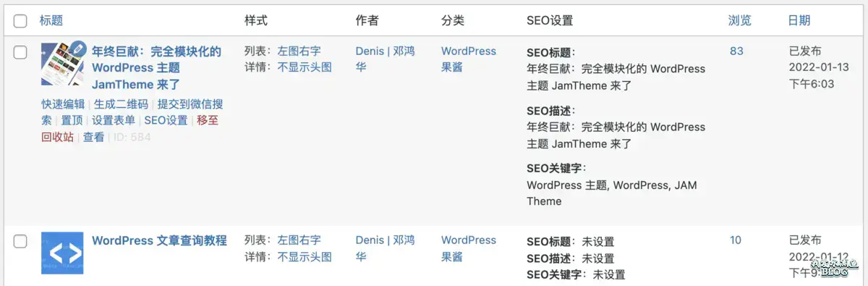Click 左图右字 in the 文章查询教程 row
868x286 pixels.
pos(299,240)
